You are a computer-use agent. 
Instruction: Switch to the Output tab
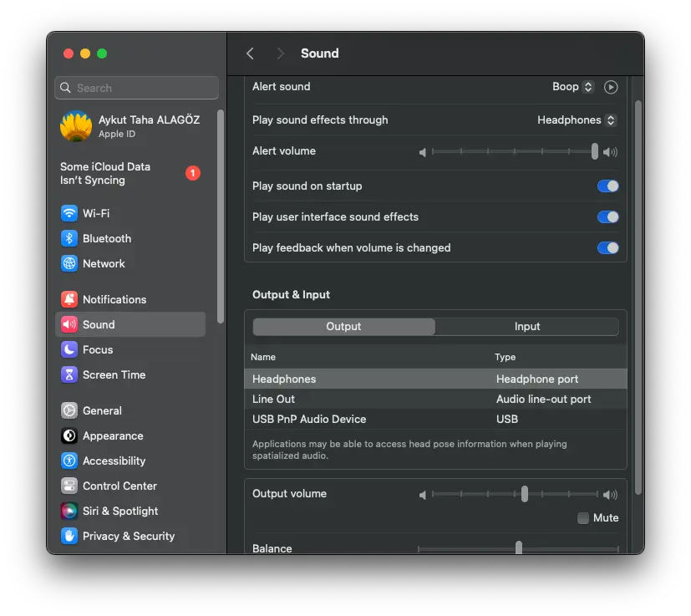tap(343, 326)
